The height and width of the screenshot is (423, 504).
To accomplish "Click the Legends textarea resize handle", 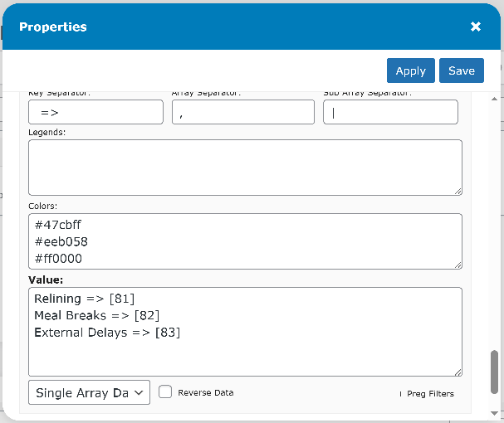I will pyautogui.click(x=458, y=191).
